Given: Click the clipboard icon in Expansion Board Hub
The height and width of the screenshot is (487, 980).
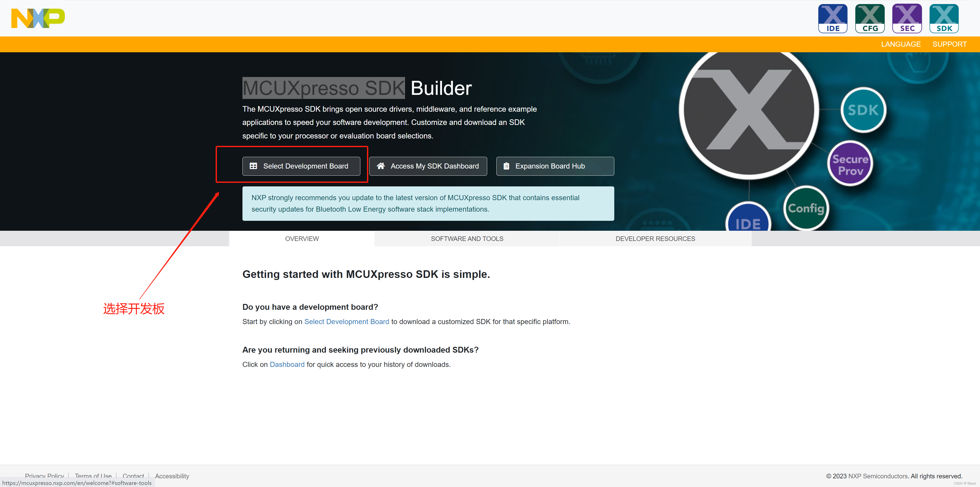Looking at the screenshot, I should (506, 166).
